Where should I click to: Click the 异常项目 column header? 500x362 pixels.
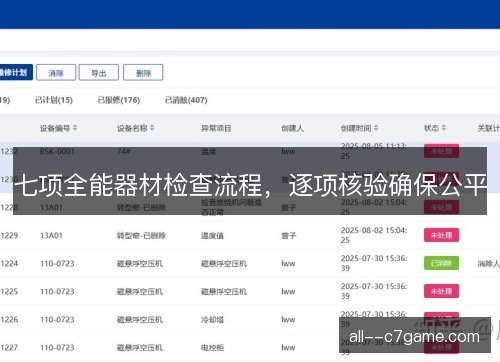pos(216,128)
